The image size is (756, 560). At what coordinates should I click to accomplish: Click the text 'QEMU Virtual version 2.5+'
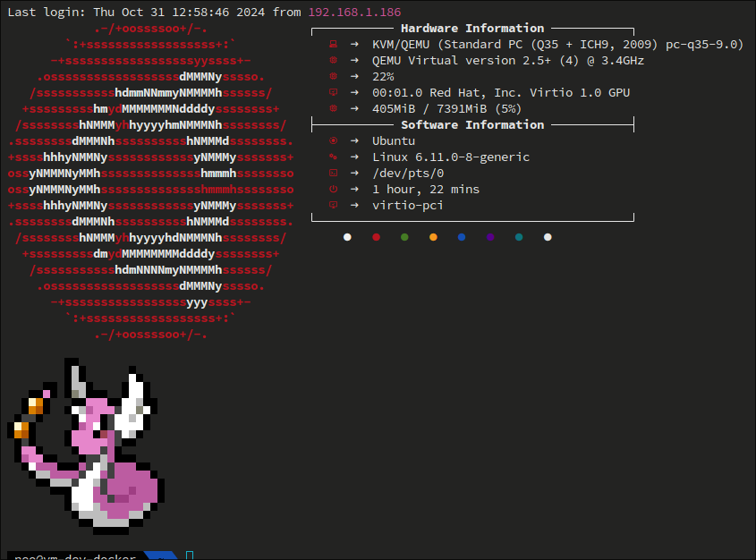(462, 60)
